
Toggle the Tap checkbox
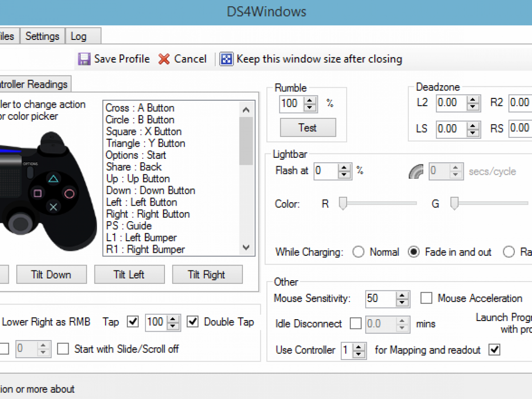tap(133, 322)
